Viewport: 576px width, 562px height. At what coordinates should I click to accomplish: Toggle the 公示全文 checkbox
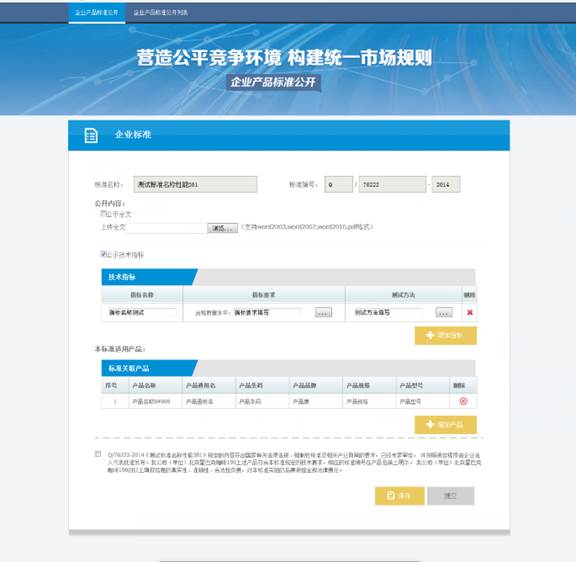[103, 213]
